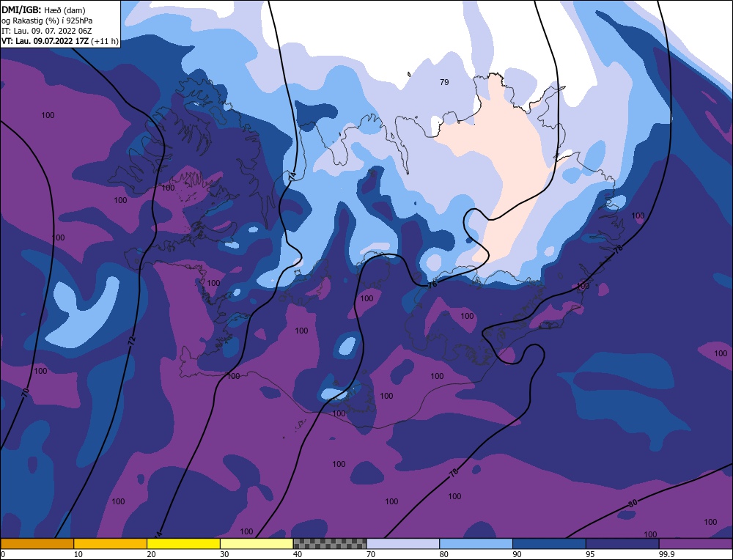The height and width of the screenshot is (560, 733).
Task: Click the medium blue 90–95 legend swatch
Action: (x=549, y=544)
